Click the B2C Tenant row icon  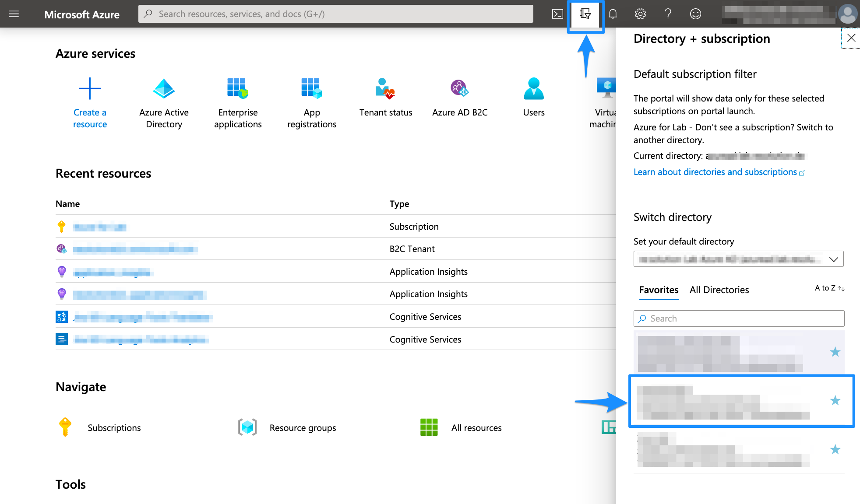click(61, 249)
